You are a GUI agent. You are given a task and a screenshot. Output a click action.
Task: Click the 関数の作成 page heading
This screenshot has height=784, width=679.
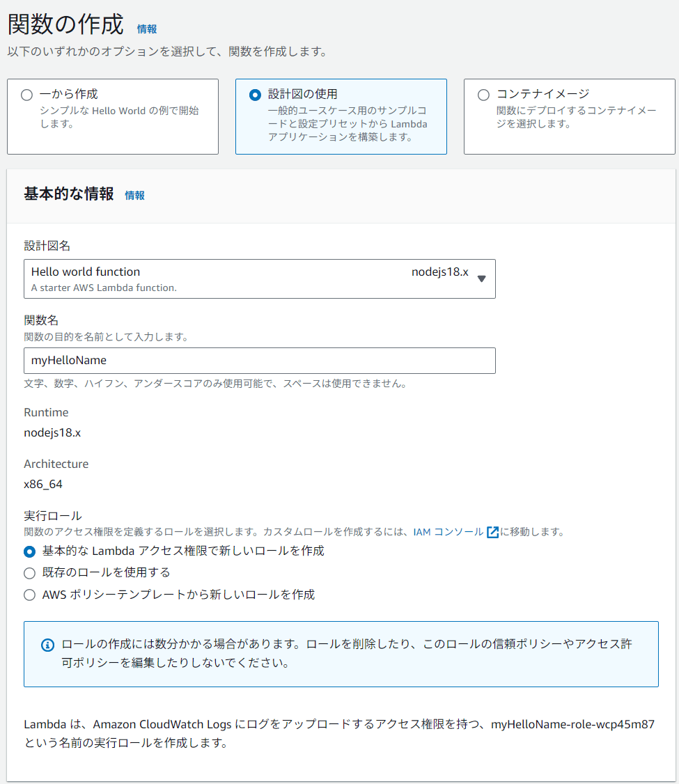(x=65, y=24)
